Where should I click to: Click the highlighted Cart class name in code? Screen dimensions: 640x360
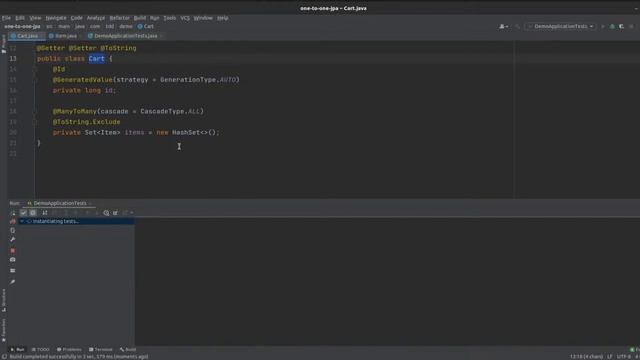coord(97,59)
